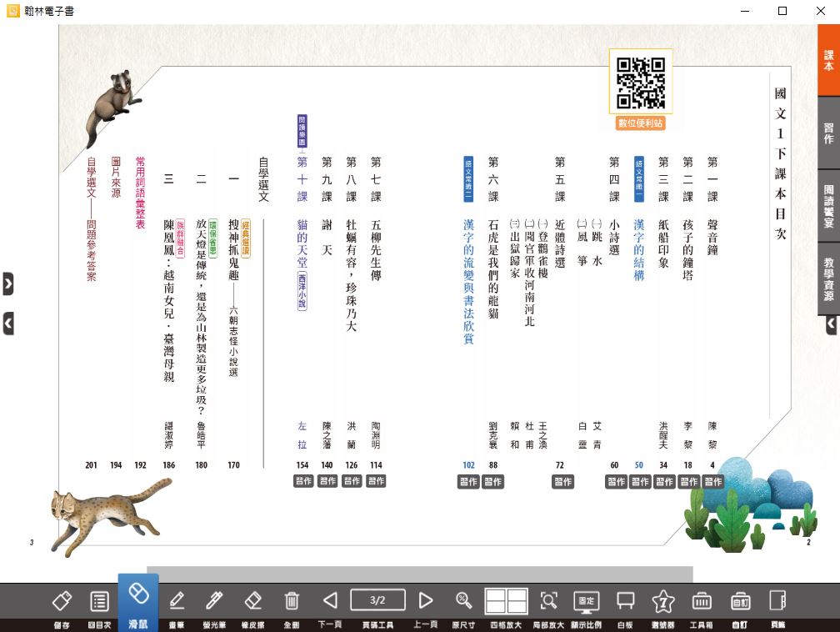Image resolution: width=840 pixels, height=632 pixels.
Task: Toggle 顯示比例 fixed display ratio
Action: (586, 601)
